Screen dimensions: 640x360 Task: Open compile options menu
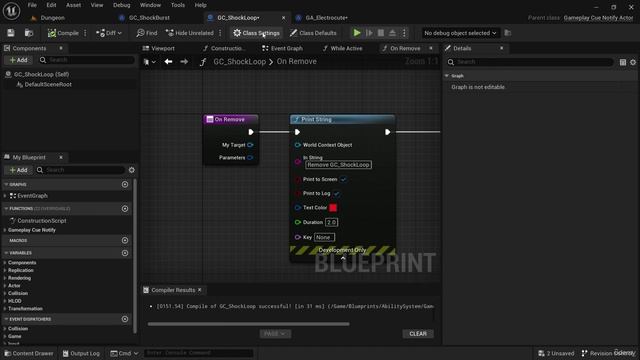[x=85, y=33]
